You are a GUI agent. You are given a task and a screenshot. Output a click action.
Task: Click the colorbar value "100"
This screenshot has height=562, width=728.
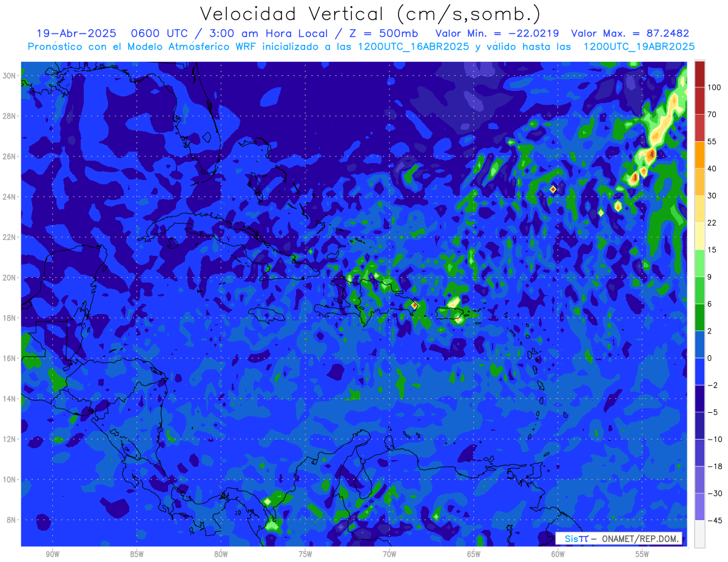point(714,87)
